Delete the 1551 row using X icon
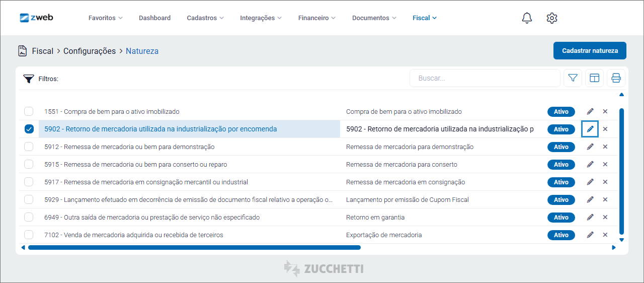The width and height of the screenshot is (644, 283). 605,111
